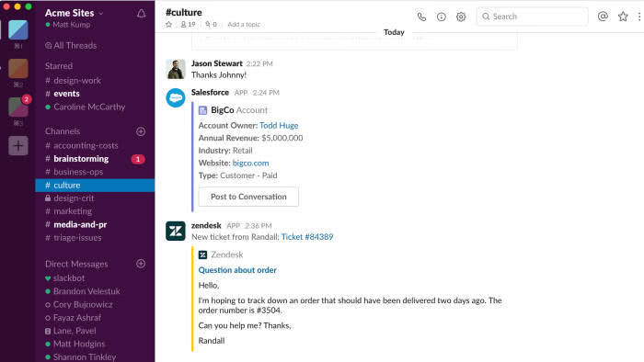The height and width of the screenshot is (362, 644).
Task: Click Matt Kump user status
Action: [x=68, y=25]
